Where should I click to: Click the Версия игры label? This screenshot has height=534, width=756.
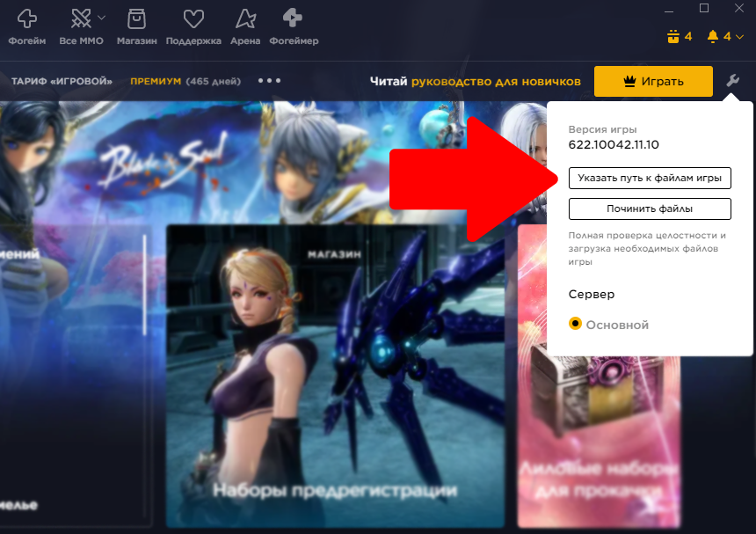tap(602, 129)
